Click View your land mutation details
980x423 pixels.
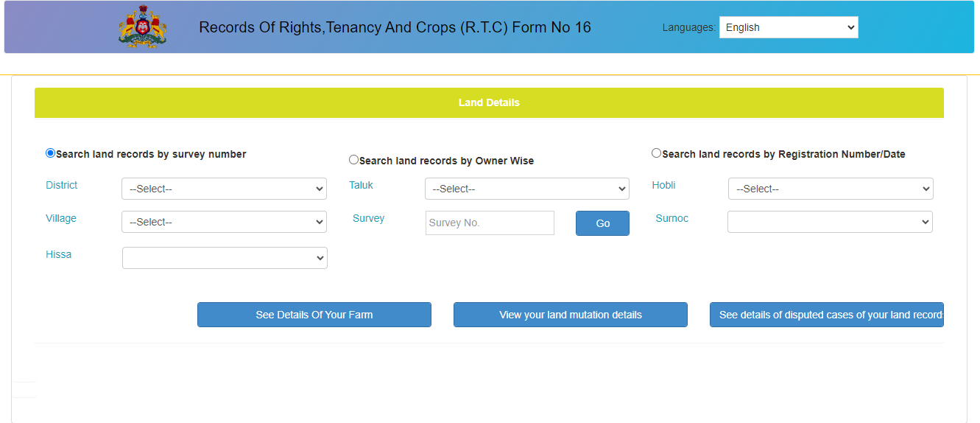571,315
